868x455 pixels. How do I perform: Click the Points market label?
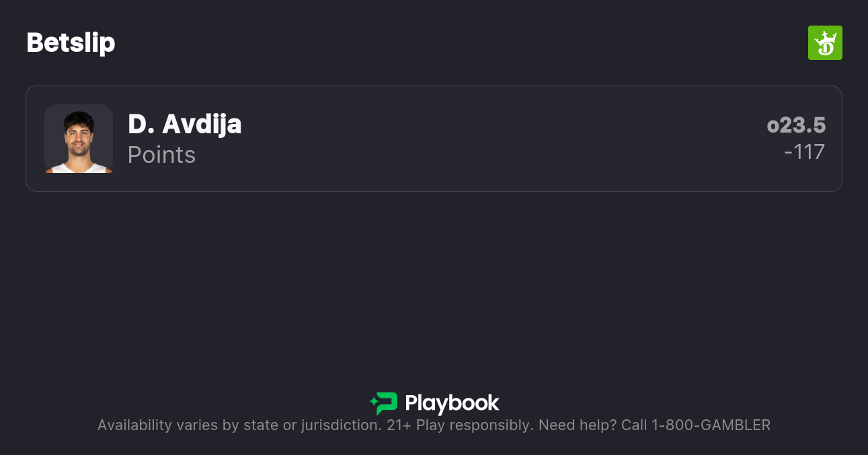pos(161,155)
